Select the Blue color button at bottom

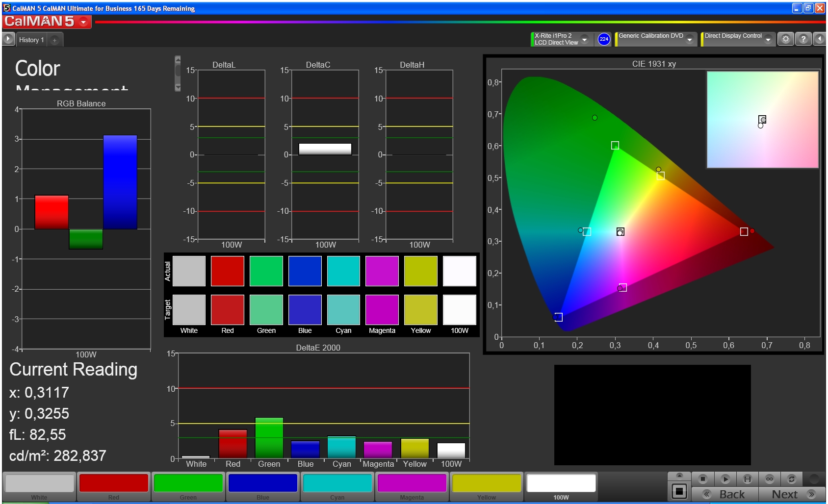tap(263, 486)
